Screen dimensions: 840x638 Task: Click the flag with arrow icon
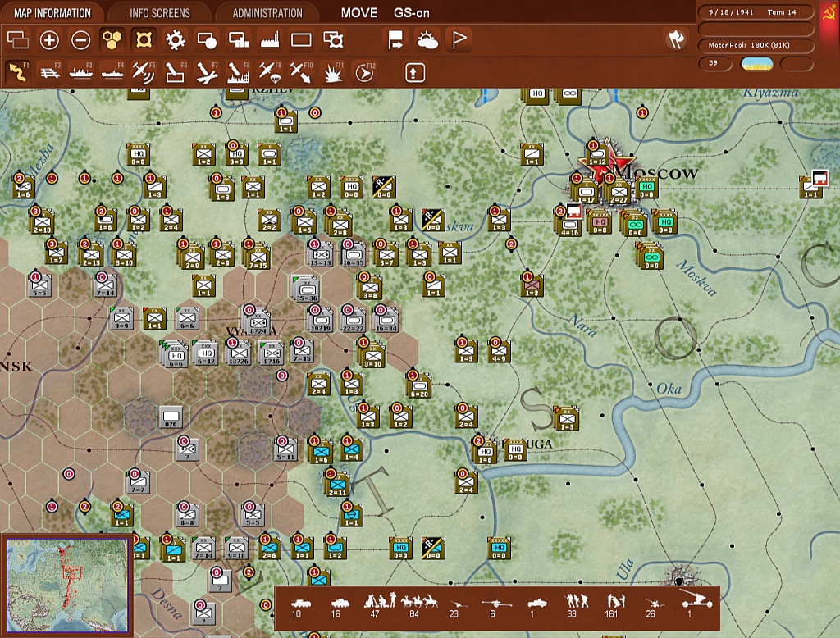click(x=396, y=40)
